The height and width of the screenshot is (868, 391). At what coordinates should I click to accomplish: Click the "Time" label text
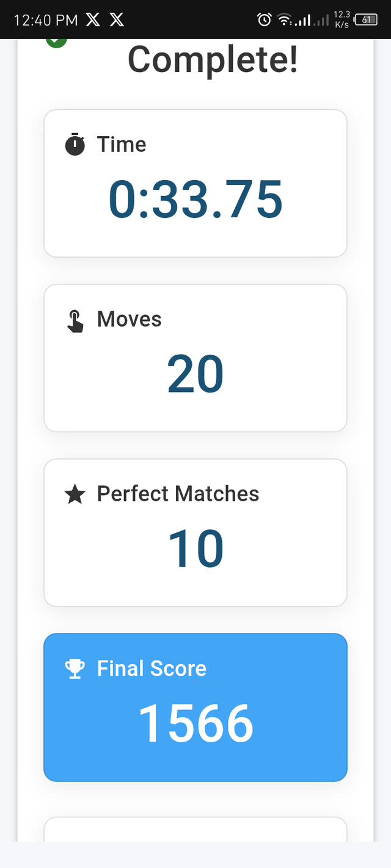point(122,145)
